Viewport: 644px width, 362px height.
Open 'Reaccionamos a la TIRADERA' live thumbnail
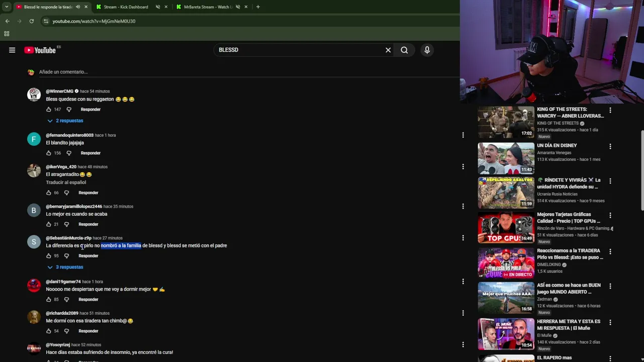[506, 263]
